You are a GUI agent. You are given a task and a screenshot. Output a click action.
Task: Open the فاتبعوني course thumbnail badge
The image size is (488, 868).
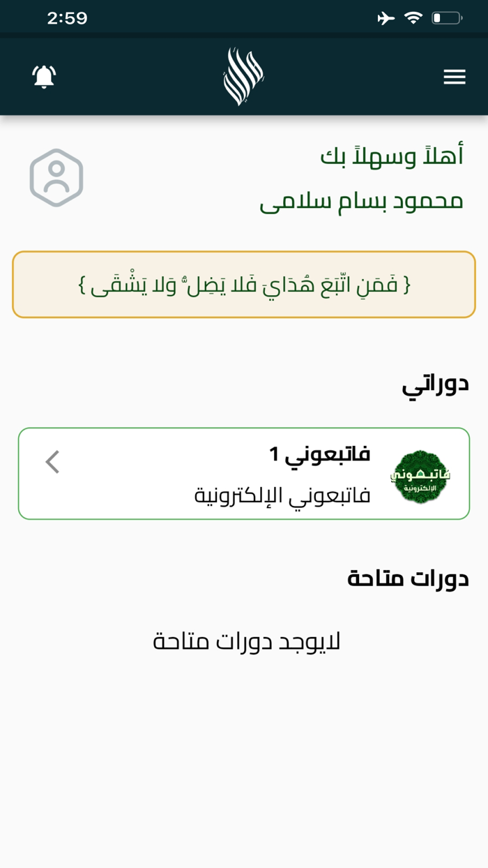pos(420,473)
